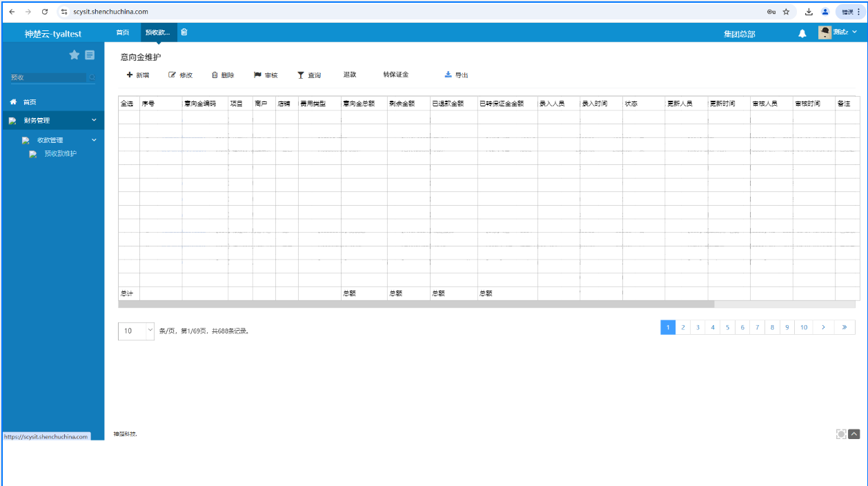Click 导出 to export the table
This screenshot has height=486, width=868.
pos(457,75)
